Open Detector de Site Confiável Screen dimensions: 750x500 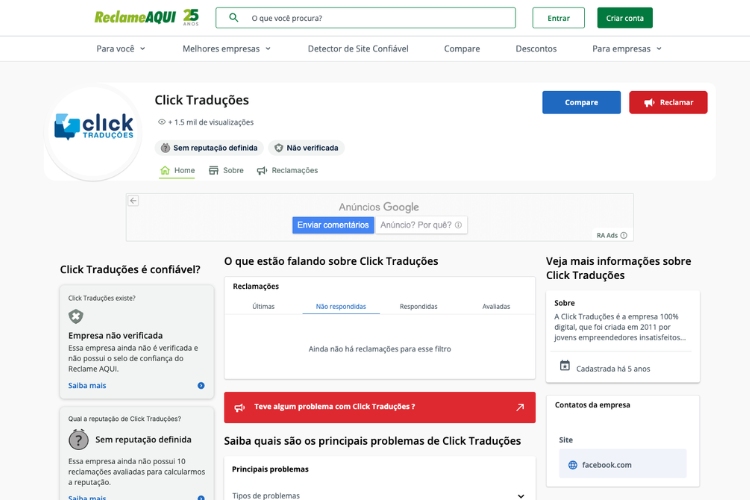click(358, 49)
